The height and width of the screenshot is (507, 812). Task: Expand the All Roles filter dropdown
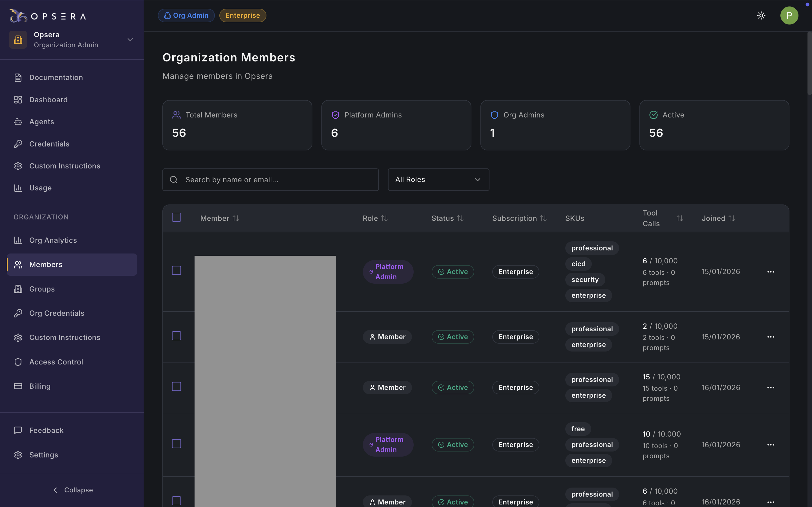(438, 180)
